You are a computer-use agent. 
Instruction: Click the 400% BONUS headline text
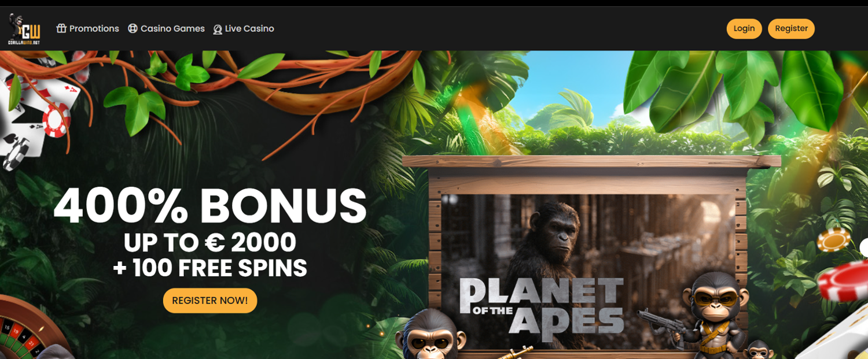[210, 206]
